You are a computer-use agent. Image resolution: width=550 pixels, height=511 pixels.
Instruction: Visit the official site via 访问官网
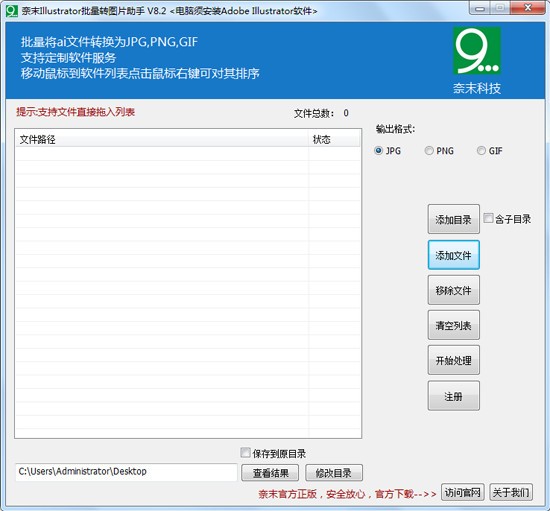[x=463, y=492]
